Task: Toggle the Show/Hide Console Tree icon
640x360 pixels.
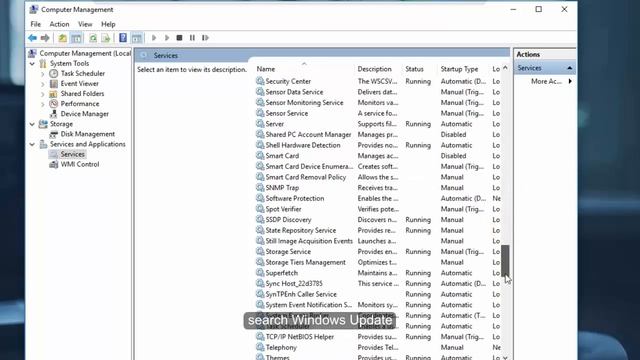Action: (76, 38)
